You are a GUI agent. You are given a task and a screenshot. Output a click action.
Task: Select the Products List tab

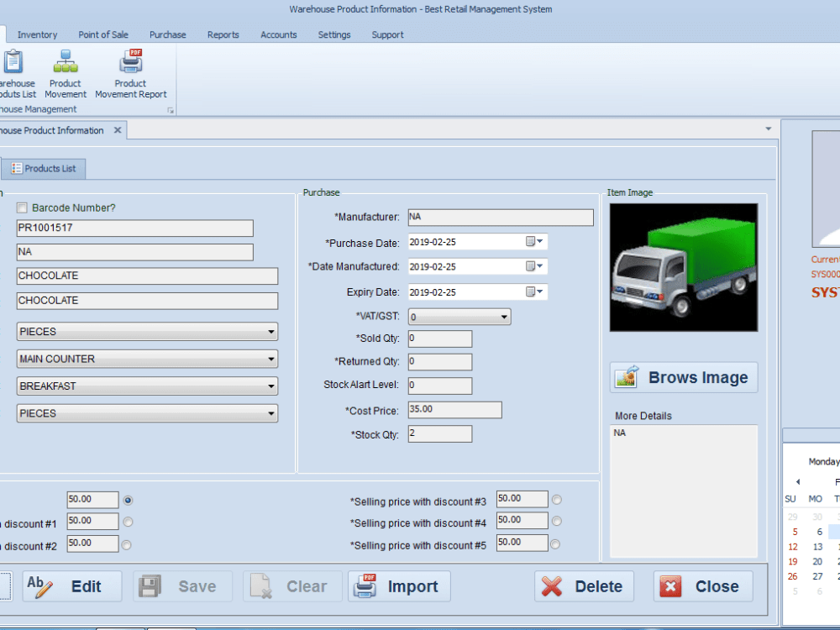coord(44,168)
